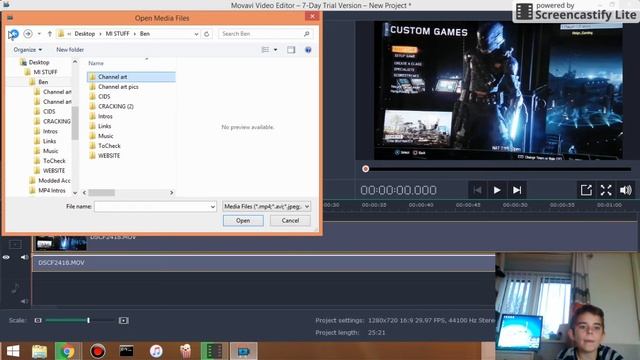Screen dimensions: 640x360
Task: Enter full screen preview mode
Action: [606, 190]
